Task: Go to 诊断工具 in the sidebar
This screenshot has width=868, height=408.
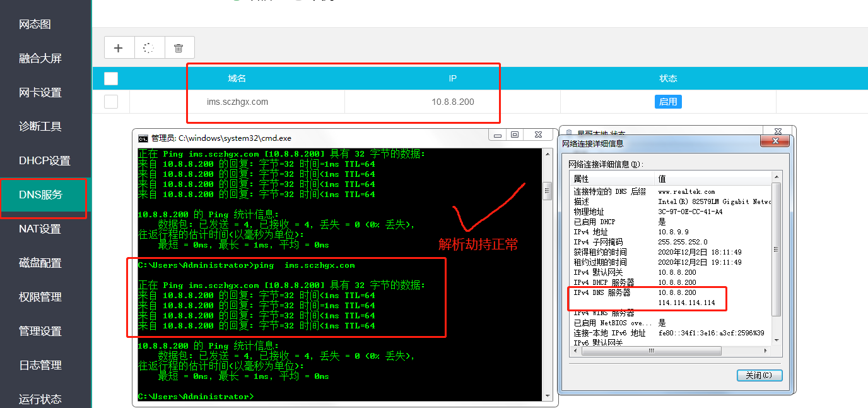Action: (x=40, y=126)
